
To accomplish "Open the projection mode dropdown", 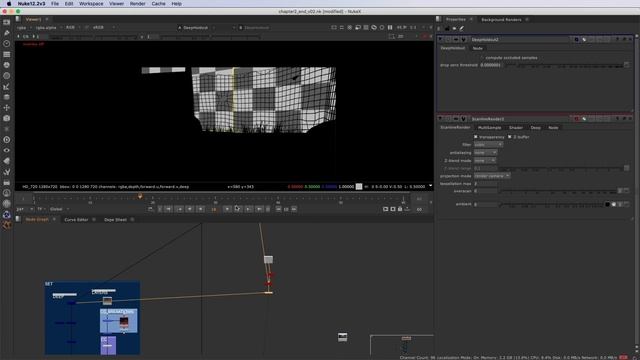I will click(x=492, y=176).
